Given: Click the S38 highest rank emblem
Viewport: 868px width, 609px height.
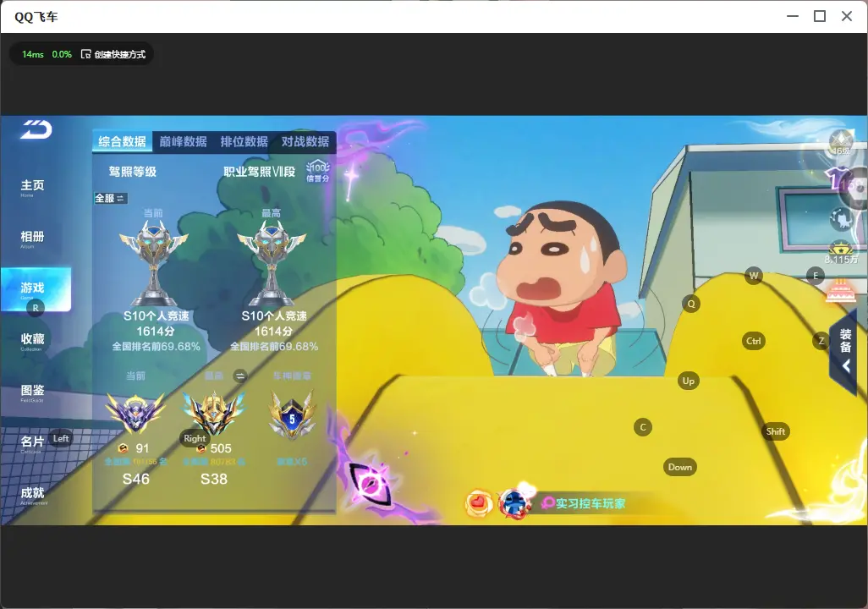Looking at the screenshot, I should pyautogui.click(x=214, y=413).
